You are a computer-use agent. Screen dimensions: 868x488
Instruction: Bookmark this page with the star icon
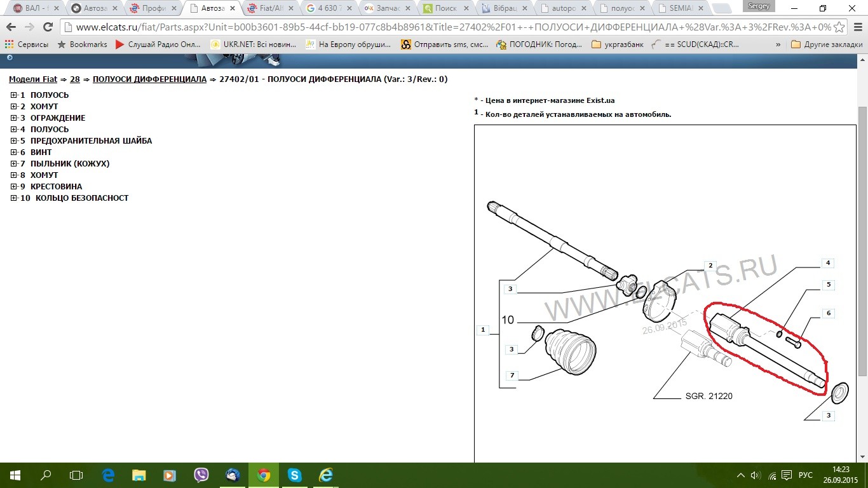coord(840,27)
